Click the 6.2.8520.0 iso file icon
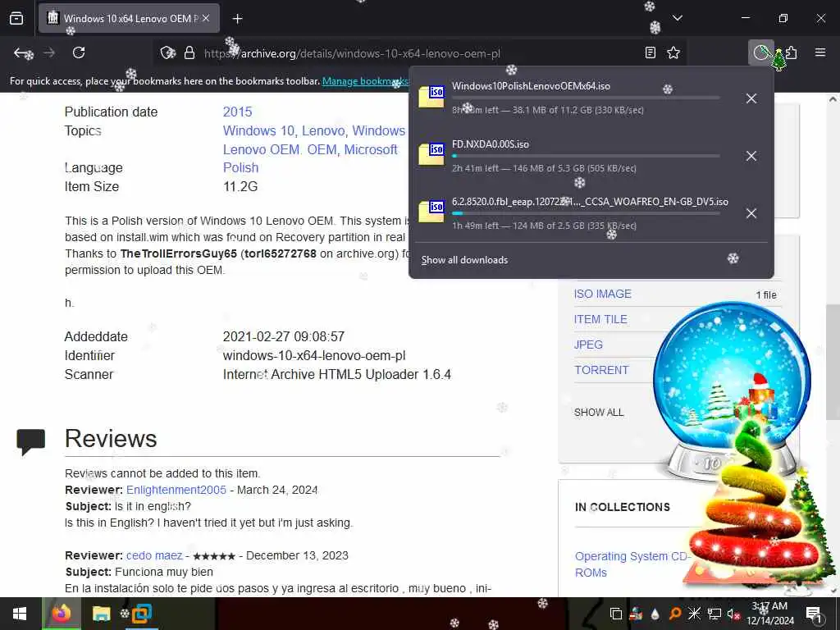The image size is (840, 630). pos(431,212)
